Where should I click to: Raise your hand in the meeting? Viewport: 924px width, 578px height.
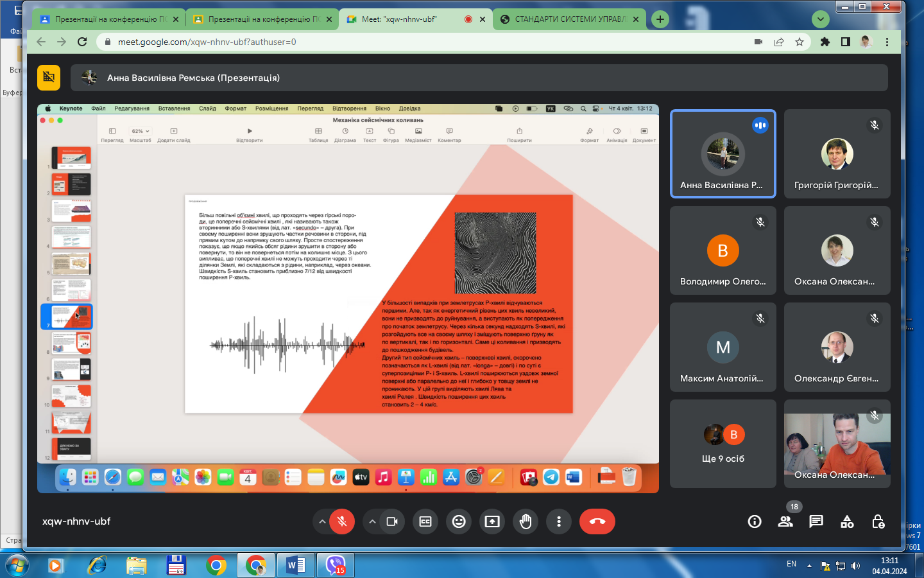click(x=526, y=521)
